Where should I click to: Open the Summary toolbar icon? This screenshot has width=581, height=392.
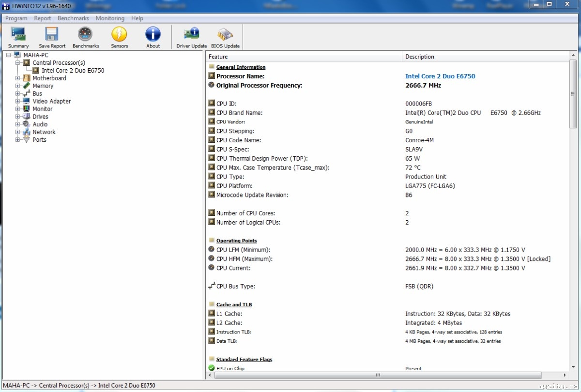tap(18, 37)
